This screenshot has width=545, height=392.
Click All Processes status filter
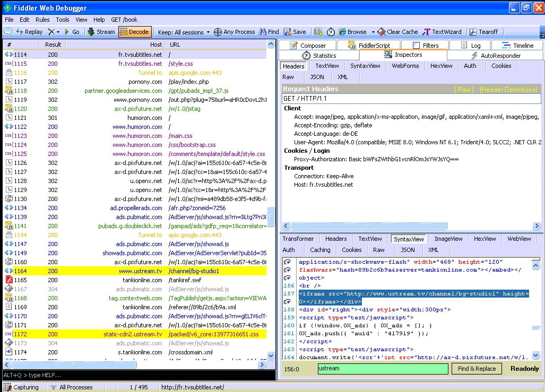point(71,387)
